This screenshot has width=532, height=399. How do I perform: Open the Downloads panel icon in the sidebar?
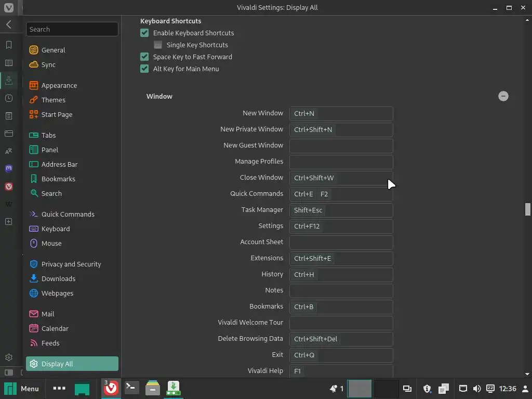coord(9,81)
